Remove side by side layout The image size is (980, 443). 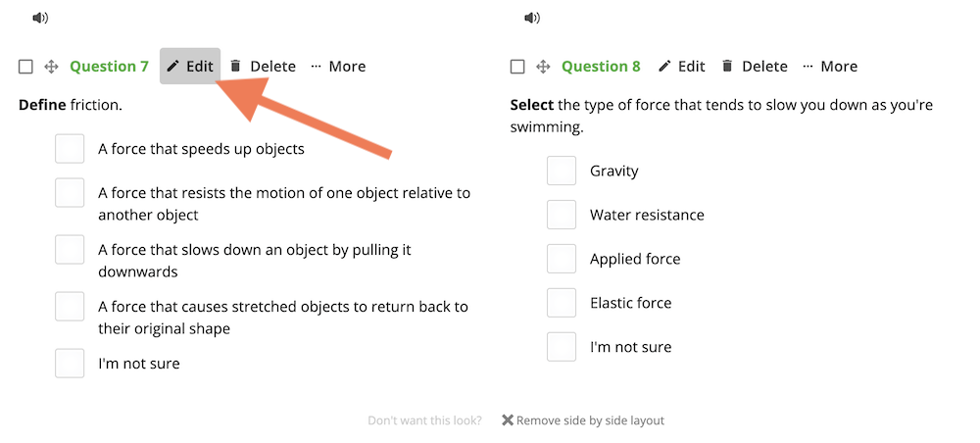583,420
